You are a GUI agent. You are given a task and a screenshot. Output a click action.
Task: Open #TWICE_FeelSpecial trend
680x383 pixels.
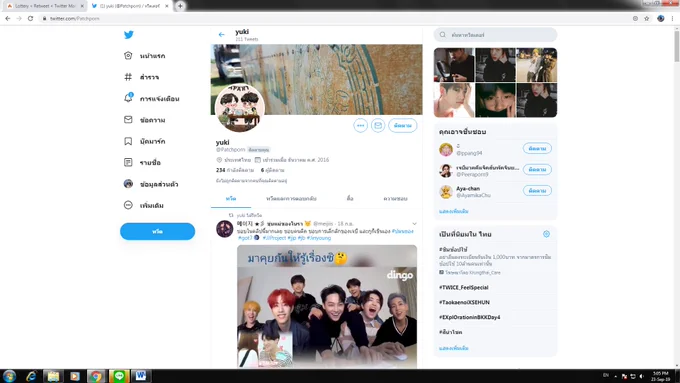click(464, 288)
